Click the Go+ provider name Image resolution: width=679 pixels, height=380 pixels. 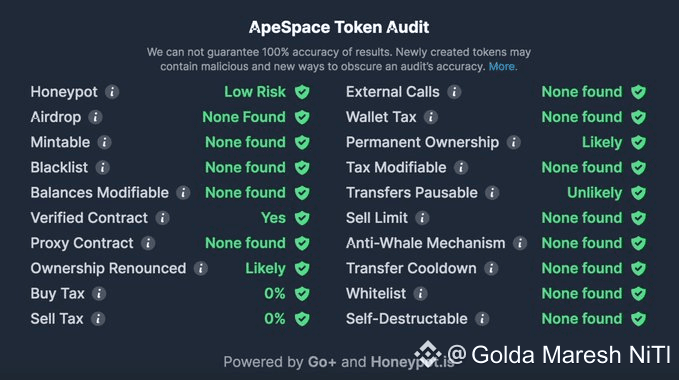[322, 362]
